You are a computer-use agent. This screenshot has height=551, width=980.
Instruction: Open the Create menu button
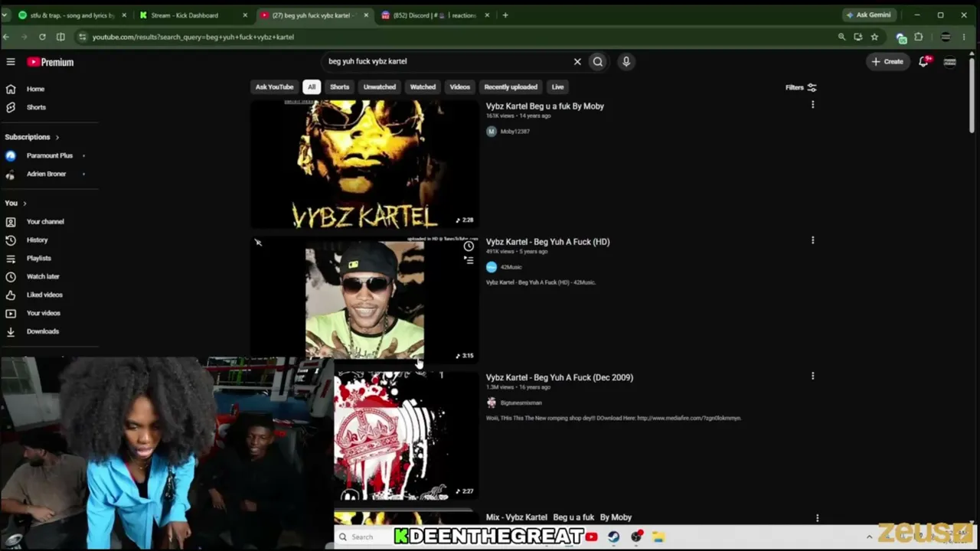coord(887,61)
